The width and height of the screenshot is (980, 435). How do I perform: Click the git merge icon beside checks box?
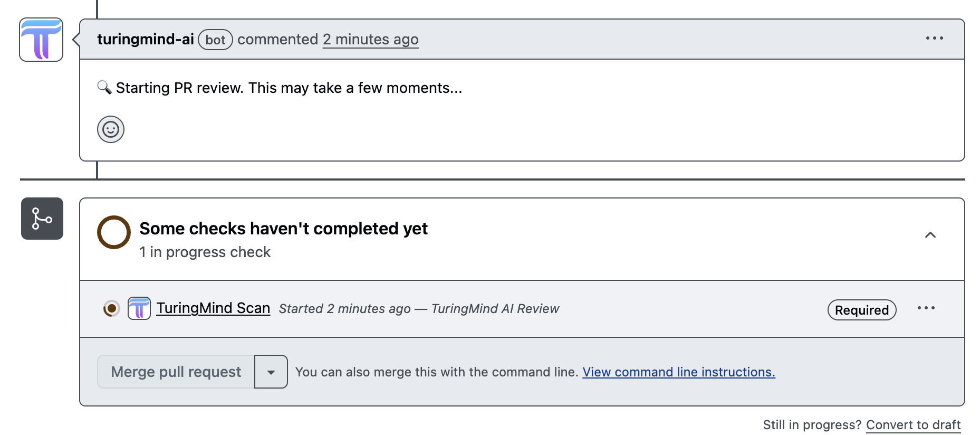[x=42, y=219]
